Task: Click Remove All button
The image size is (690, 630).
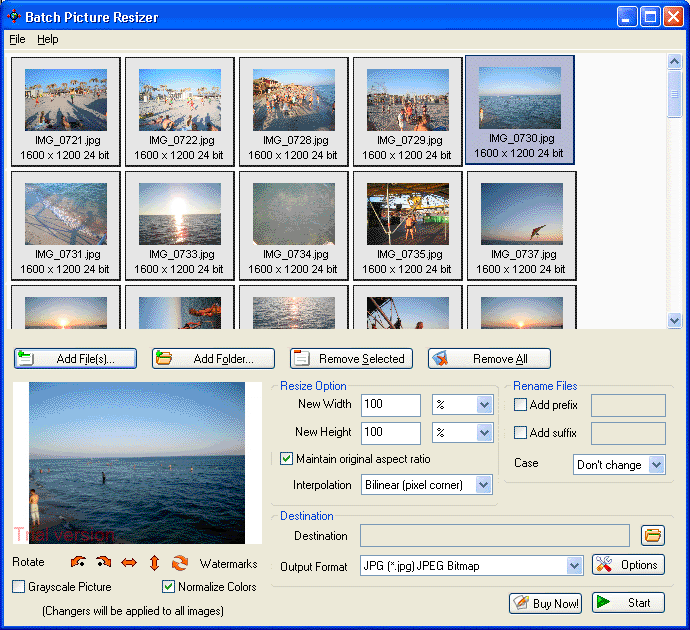Action: 491,359
